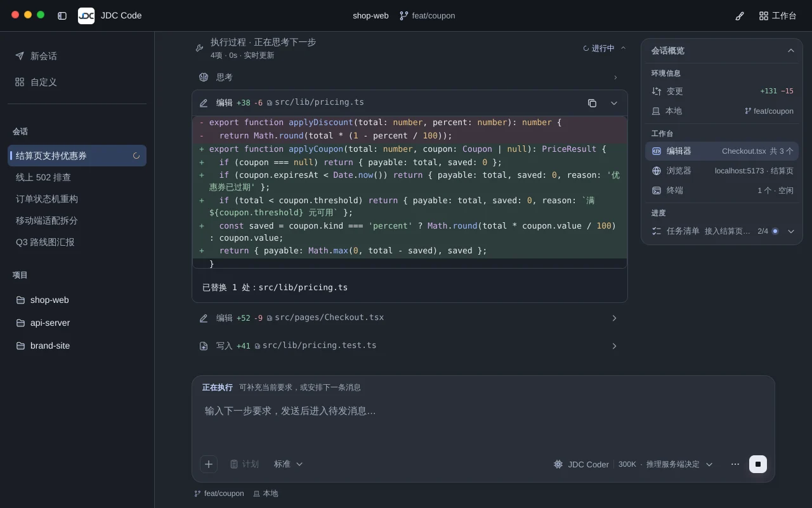812x508 pixels.
Task: Toggle the 计划 plan mode
Action: [x=244, y=464]
